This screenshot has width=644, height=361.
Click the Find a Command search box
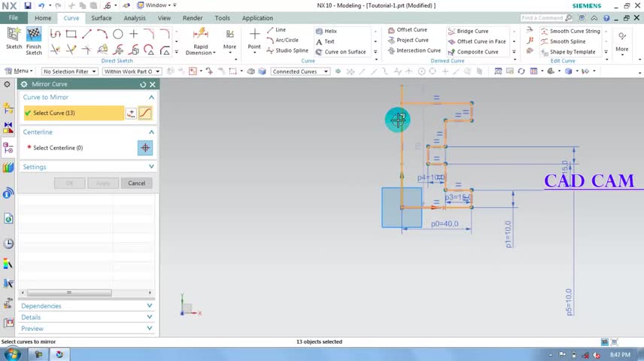(546, 18)
